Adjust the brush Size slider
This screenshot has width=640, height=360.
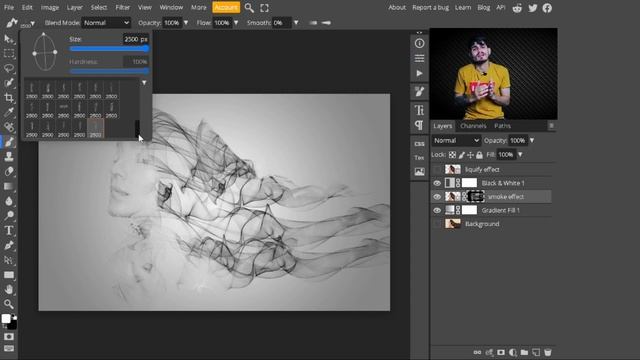(x=109, y=49)
